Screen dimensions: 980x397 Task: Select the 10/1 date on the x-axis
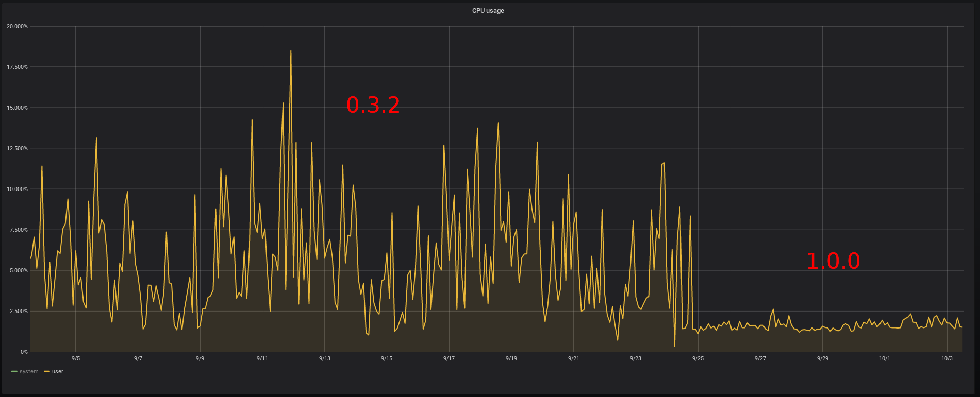pos(884,359)
